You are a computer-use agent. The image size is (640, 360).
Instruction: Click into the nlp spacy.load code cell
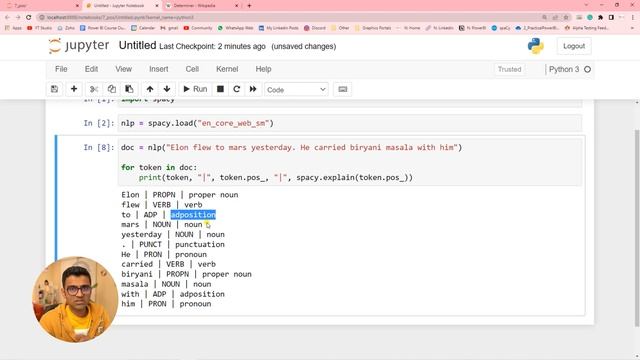pyautogui.click(x=350, y=123)
